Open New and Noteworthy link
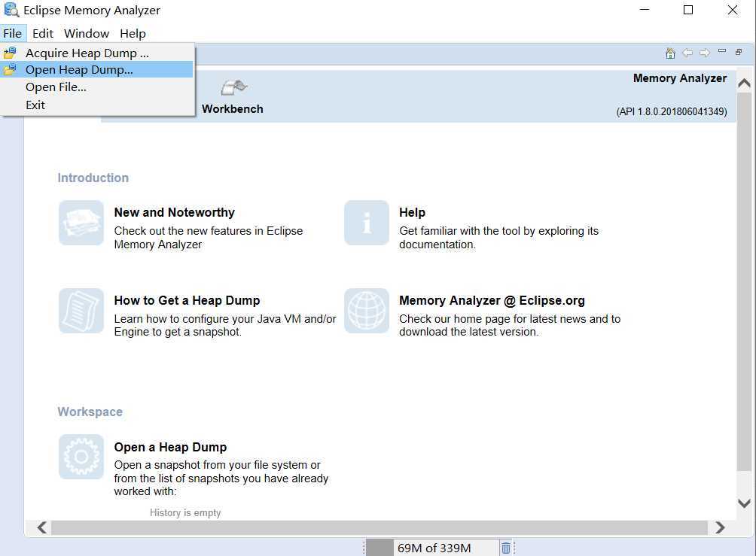This screenshot has width=756, height=556. click(174, 212)
